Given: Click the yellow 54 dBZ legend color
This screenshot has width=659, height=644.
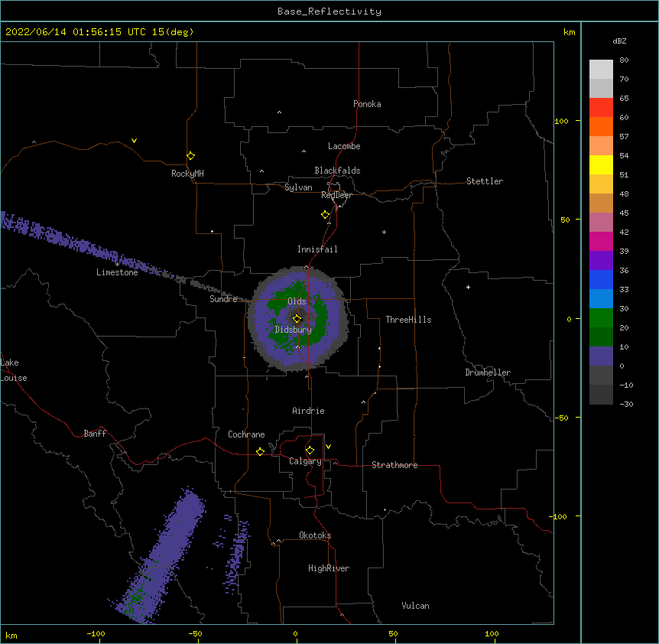Looking at the screenshot, I should point(601,164).
